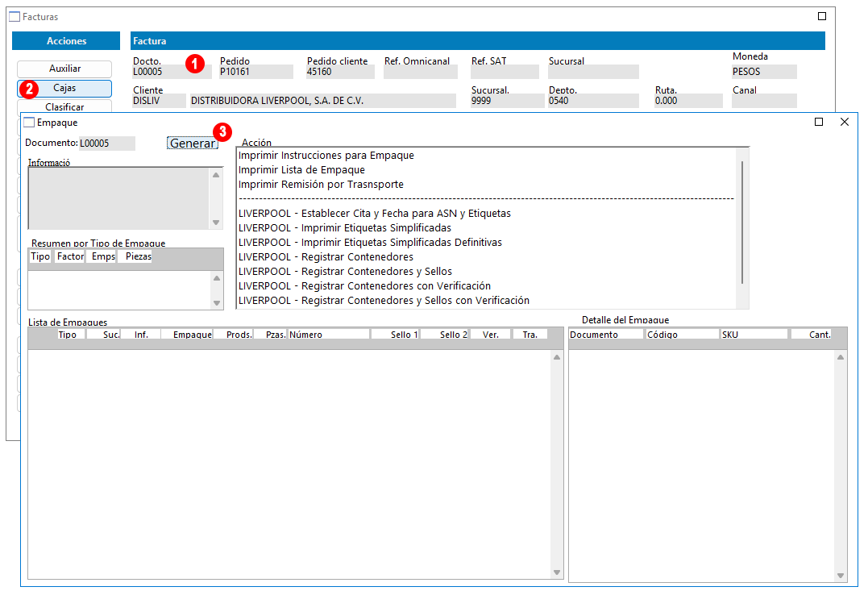Screen dimensions: 868x591
Task: Click the Empaque window title icon
Action: click(x=29, y=123)
